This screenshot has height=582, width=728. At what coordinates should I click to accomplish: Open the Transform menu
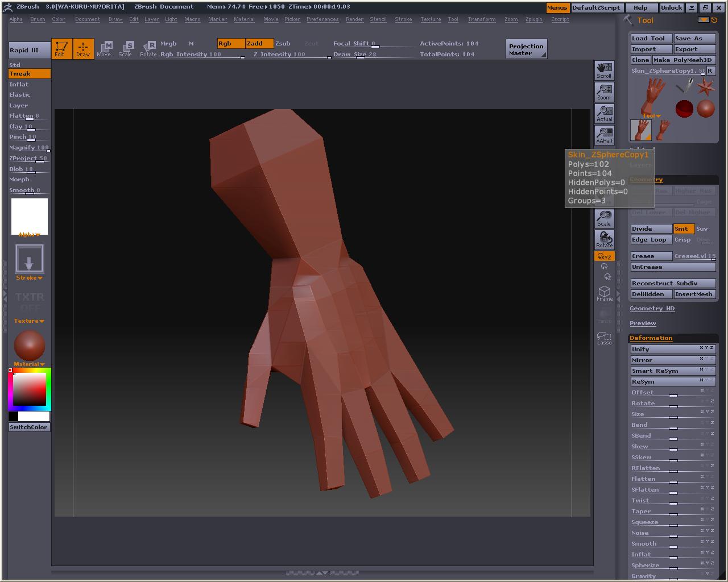click(481, 19)
